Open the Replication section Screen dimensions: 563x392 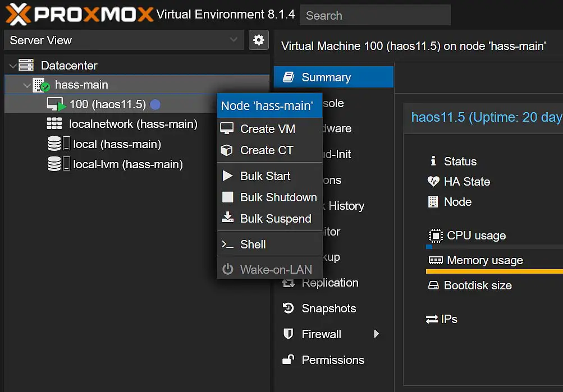(333, 283)
